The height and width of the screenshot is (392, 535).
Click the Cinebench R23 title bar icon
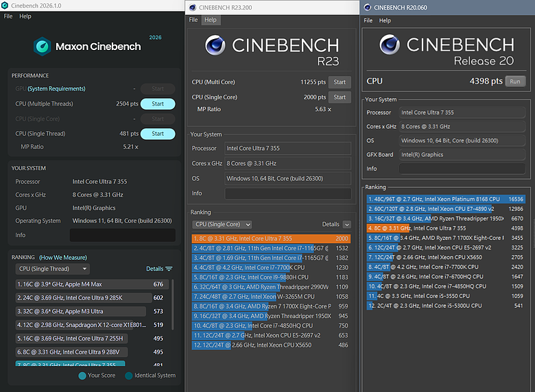tap(193, 8)
